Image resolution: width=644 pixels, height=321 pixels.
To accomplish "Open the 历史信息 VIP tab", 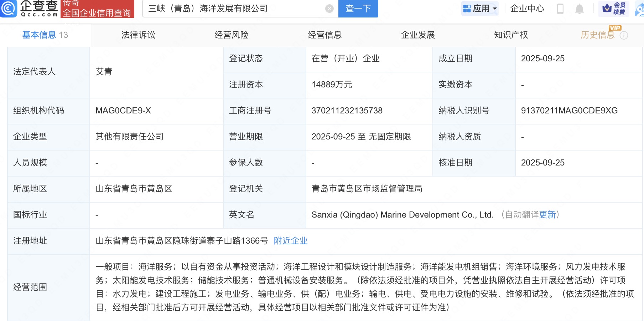I will tap(597, 35).
